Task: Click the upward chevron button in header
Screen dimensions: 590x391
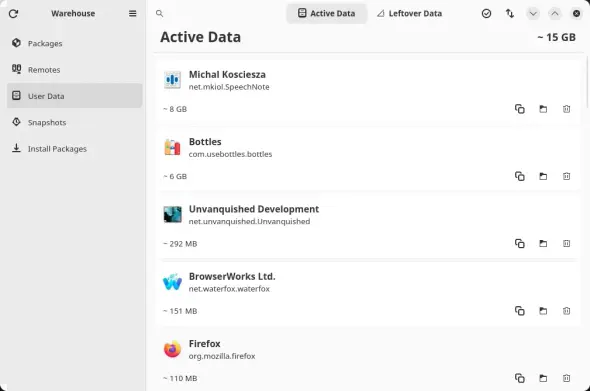Action: coord(555,14)
